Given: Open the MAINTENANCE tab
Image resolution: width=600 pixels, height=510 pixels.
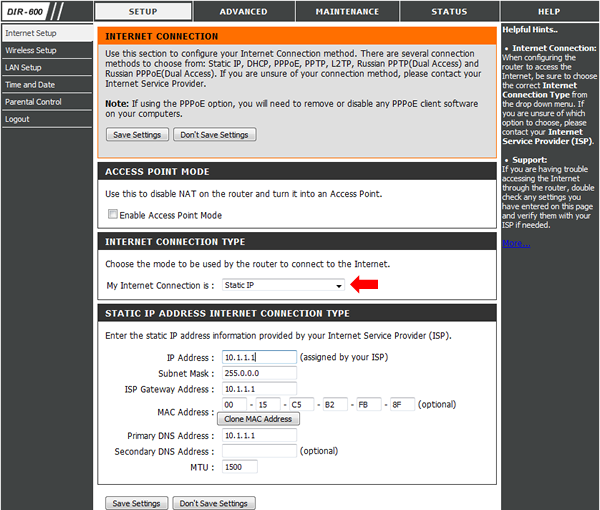Looking at the screenshot, I should 347,11.
